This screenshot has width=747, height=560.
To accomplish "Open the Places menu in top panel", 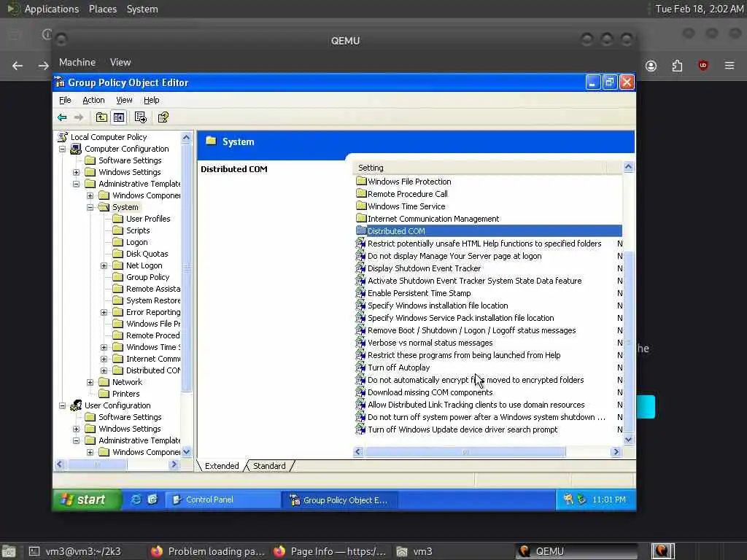I will tap(102, 9).
